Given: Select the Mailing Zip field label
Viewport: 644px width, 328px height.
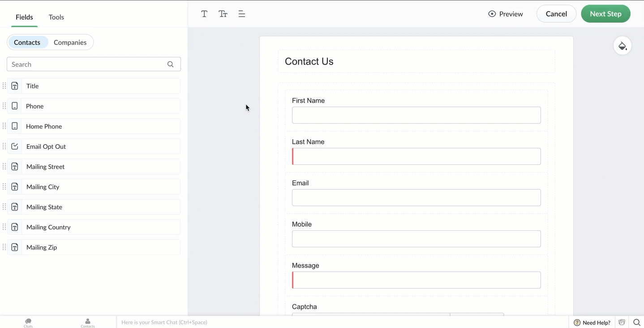Looking at the screenshot, I should coord(41,247).
